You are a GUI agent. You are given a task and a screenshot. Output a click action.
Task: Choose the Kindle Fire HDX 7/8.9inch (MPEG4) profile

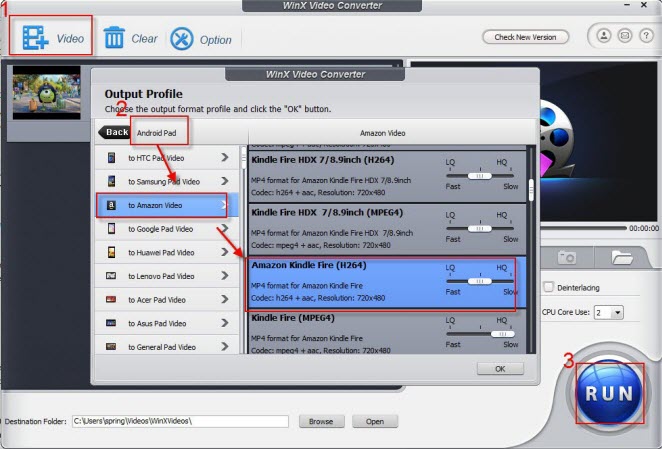point(387,229)
